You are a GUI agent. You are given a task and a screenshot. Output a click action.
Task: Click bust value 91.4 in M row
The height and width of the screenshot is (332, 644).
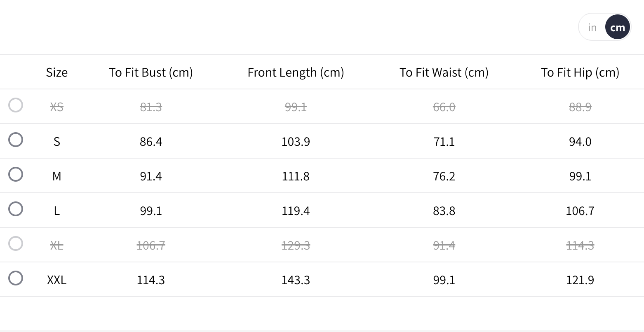[x=151, y=176]
